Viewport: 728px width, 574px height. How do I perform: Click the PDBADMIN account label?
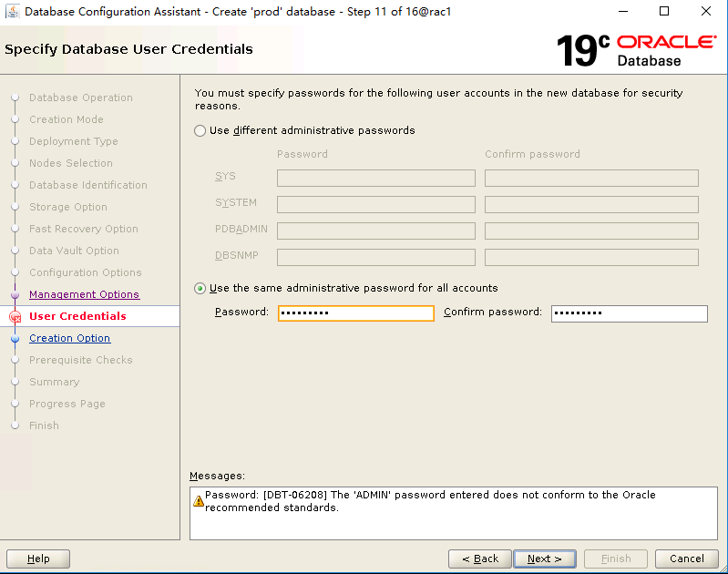point(241,229)
